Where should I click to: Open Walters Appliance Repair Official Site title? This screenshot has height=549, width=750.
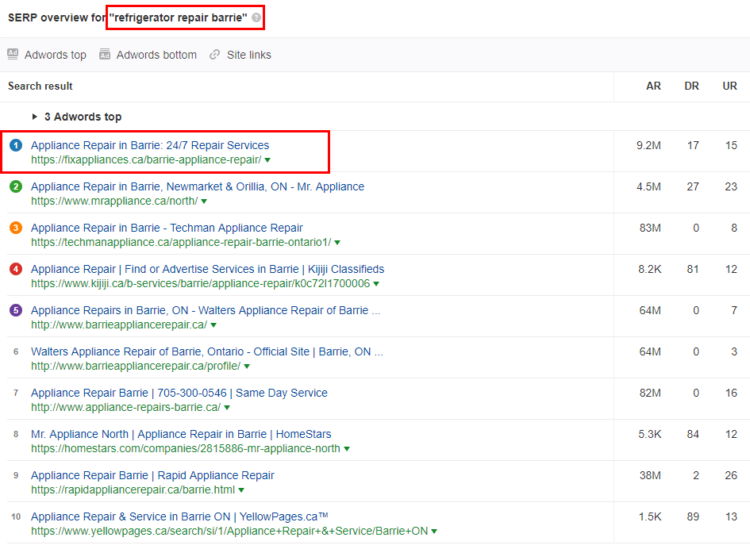click(207, 351)
